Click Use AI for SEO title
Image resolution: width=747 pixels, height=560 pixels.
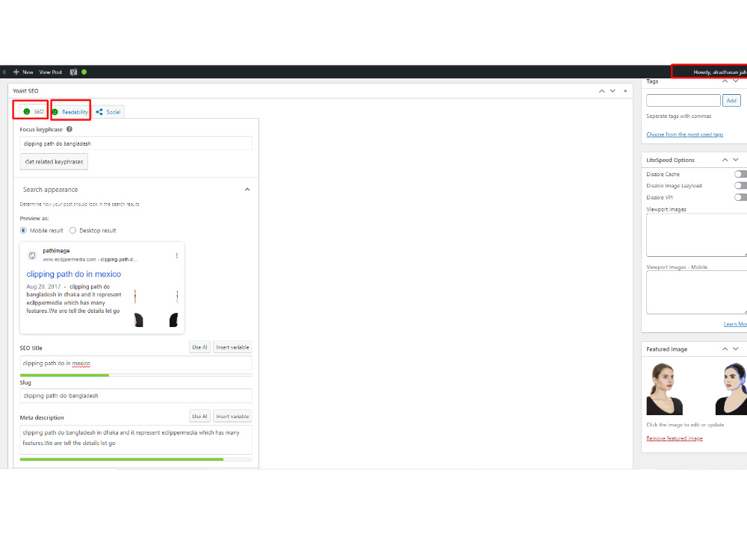199,348
